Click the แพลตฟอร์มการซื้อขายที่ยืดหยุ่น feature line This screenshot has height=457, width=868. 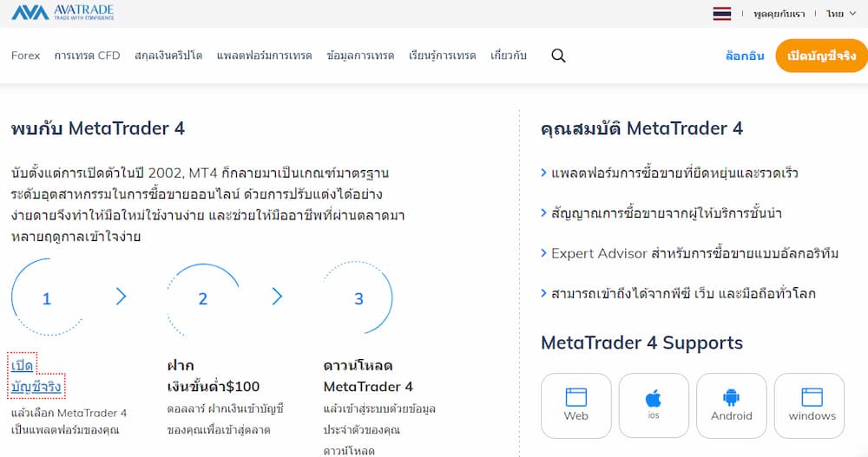(x=669, y=173)
